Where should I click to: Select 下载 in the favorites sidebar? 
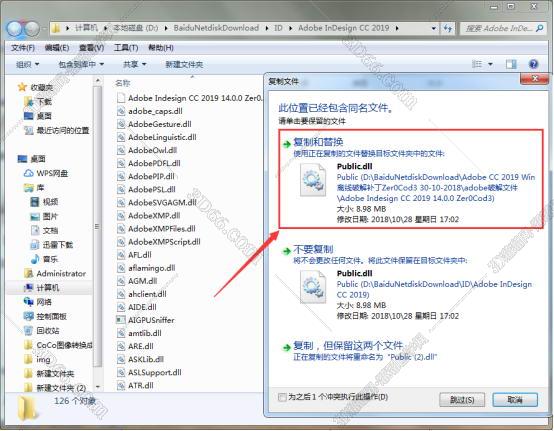coord(39,102)
